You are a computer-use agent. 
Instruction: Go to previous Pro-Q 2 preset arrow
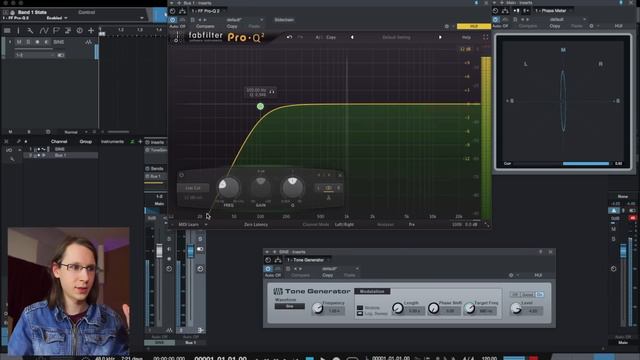[352, 37]
